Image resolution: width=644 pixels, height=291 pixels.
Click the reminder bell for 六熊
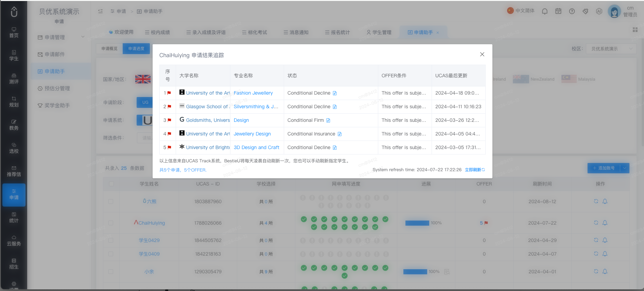[x=605, y=201]
